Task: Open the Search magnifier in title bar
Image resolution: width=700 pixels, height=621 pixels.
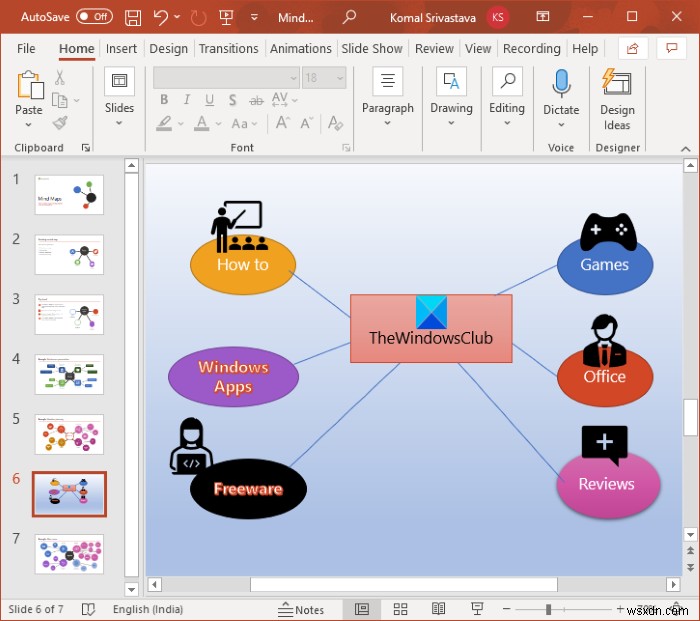Action: point(349,17)
